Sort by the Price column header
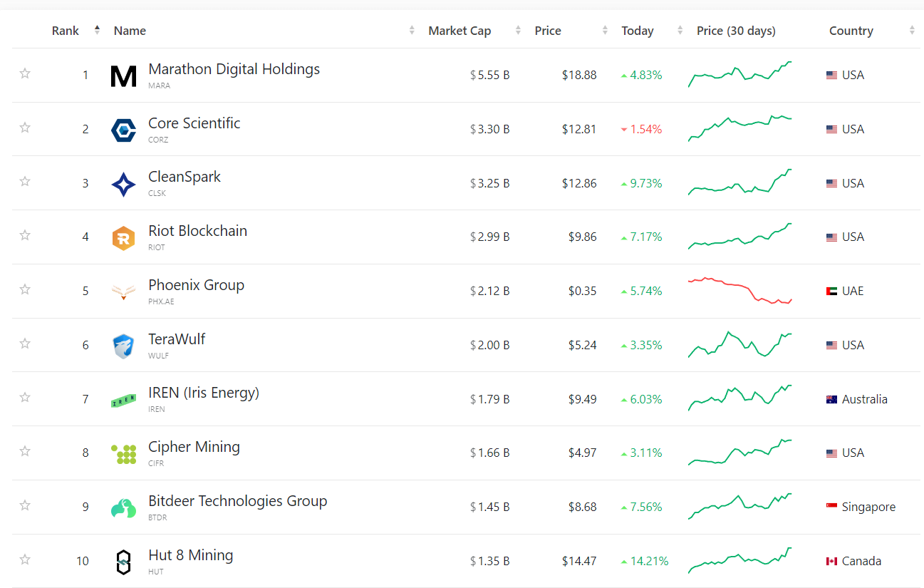The height and width of the screenshot is (588, 924). tap(548, 31)
